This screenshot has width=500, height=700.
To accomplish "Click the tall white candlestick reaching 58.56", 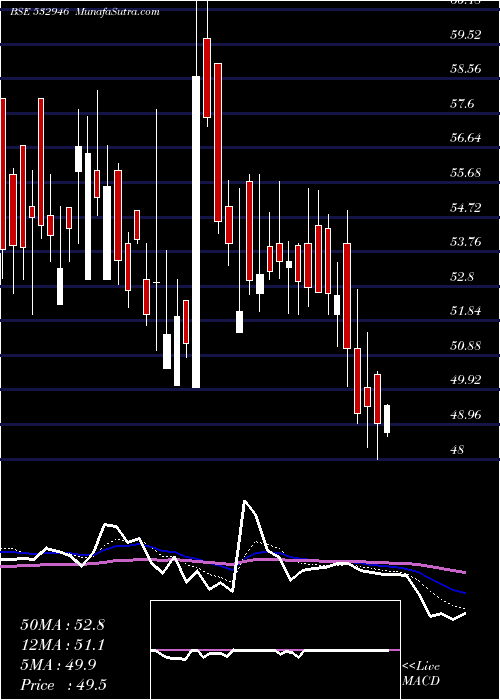I will tap(196, 232).
